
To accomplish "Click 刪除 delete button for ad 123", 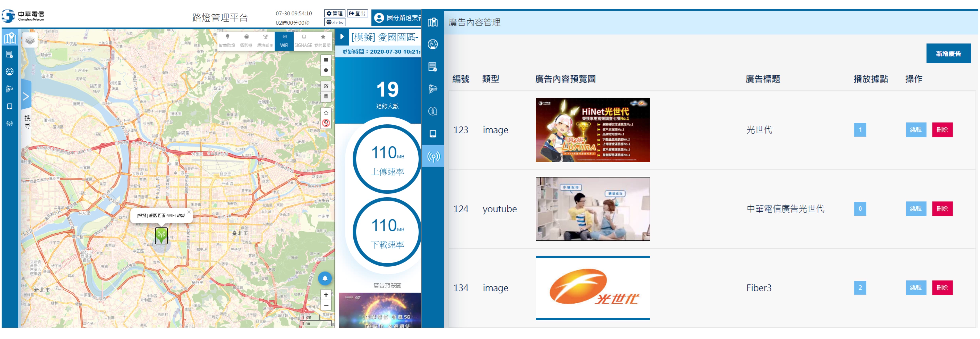I will (x=942, y=130).
